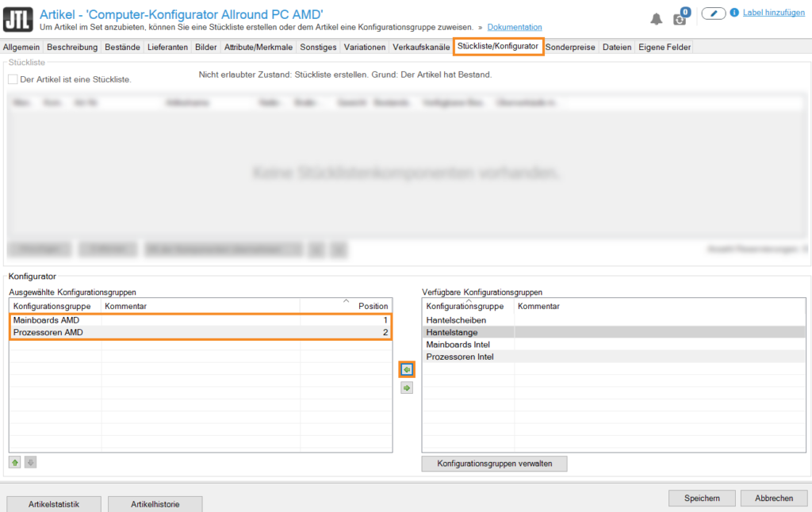
Task: Sort selected groups by Position column
Action: (373, 306)
